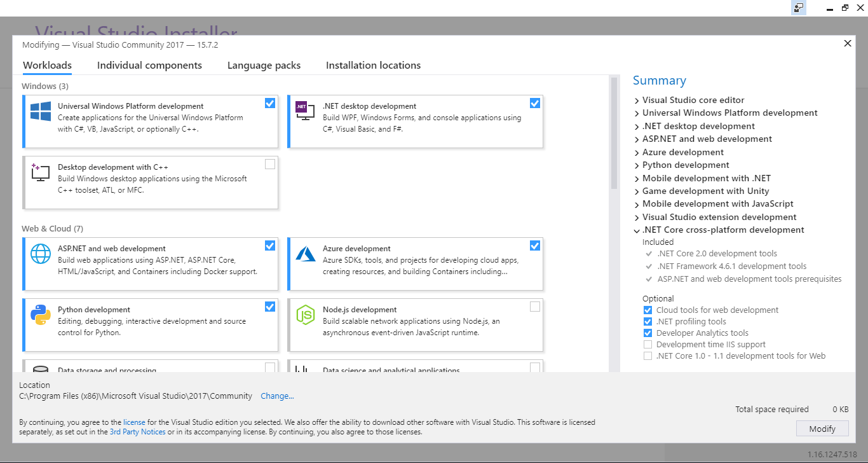The width and height of the screenshot is (868, 463).
Task: Expand Azure development summary item
Action: point(637,153)
